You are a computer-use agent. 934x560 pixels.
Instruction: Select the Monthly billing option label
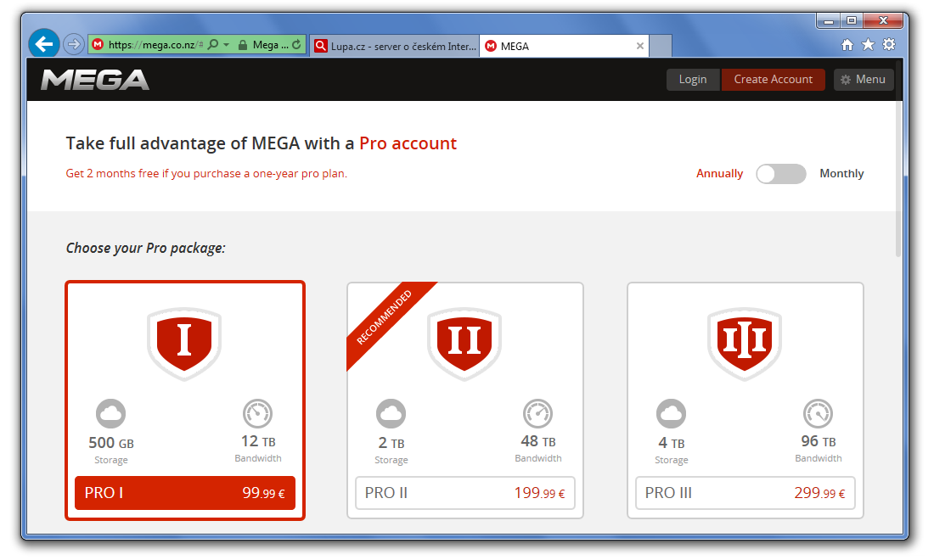click(x=841, y=174)
